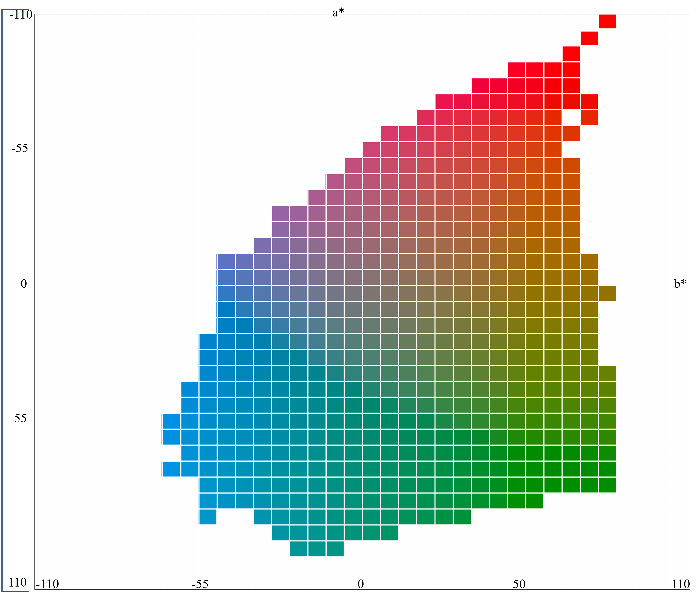The image size is (700, 599).
Task: Click the 50 label on the bottom axis
Action: pos(519,584)
